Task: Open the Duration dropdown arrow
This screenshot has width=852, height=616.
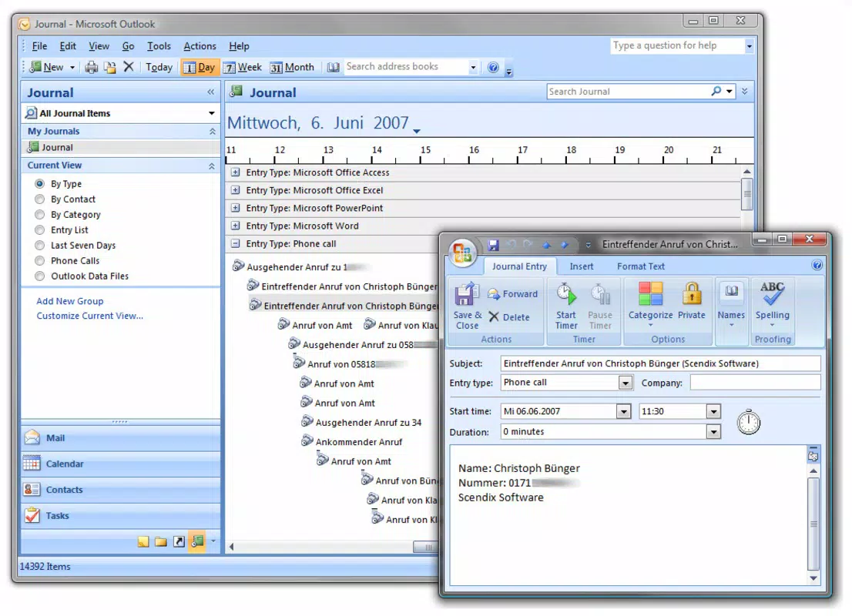Action: [x=713, y=432]
